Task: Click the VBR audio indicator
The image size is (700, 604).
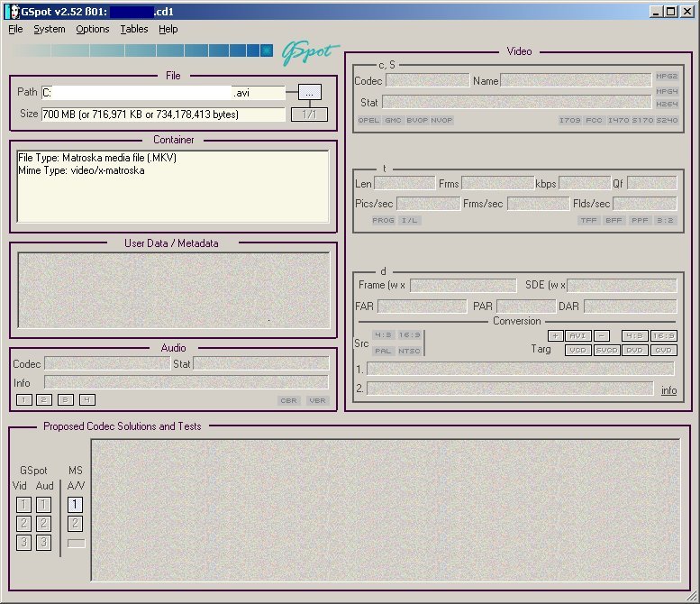Action: pyautogui.click(x=317, y=401)
